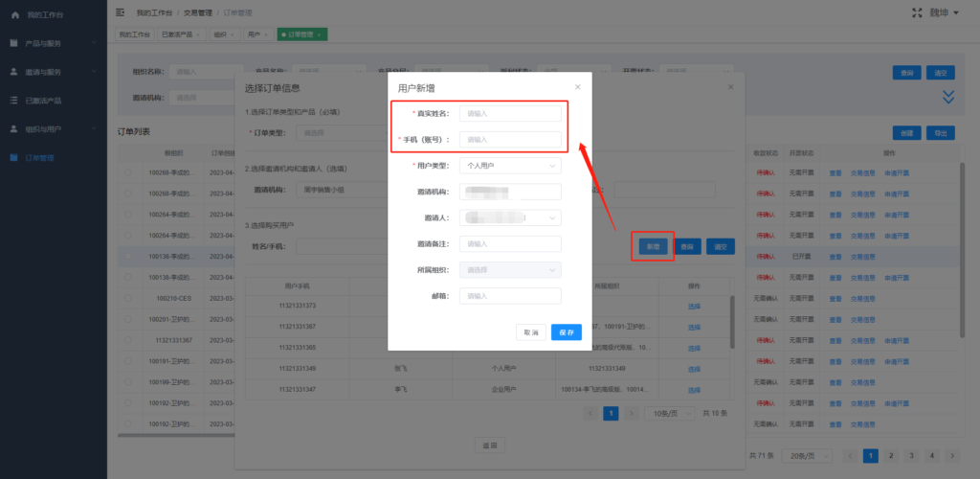Expand the 组织与用户 sidebar menu chevron
This screenshot has height=479, width=980.
94,128
